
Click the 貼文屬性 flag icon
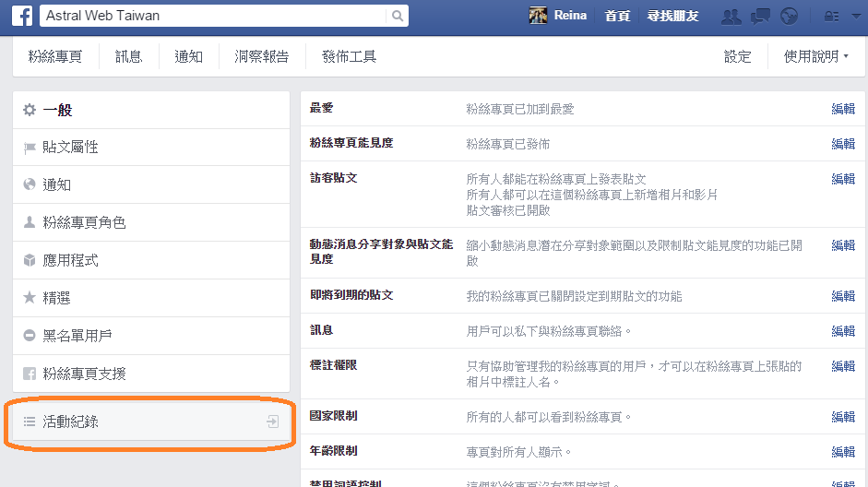(x=30, y=148)
